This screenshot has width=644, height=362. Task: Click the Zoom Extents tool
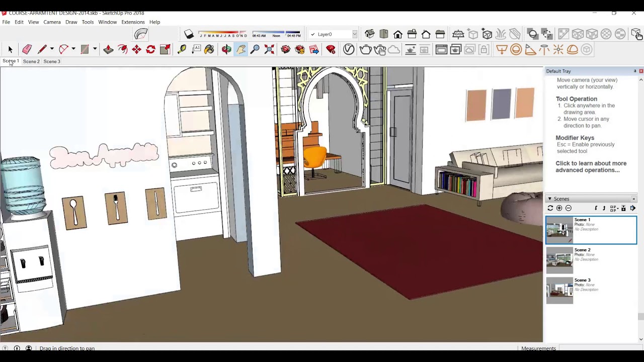click(x=269, y=49)
